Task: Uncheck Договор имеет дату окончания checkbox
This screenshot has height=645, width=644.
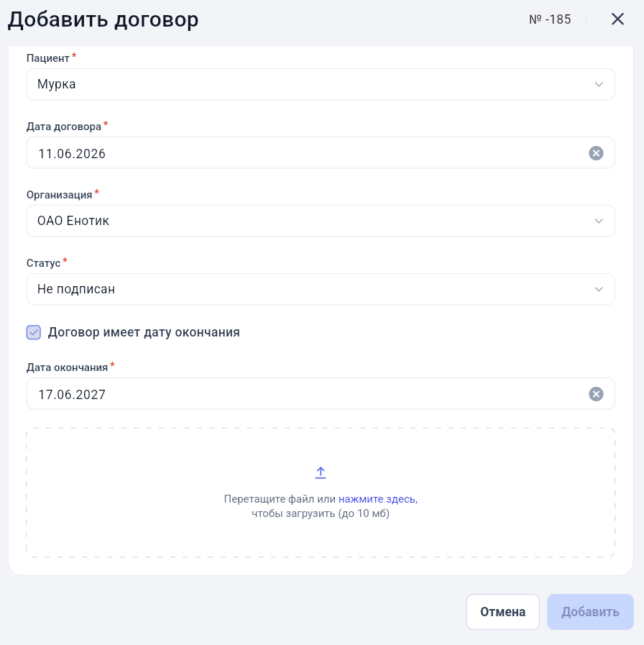Action: point(34,332)
